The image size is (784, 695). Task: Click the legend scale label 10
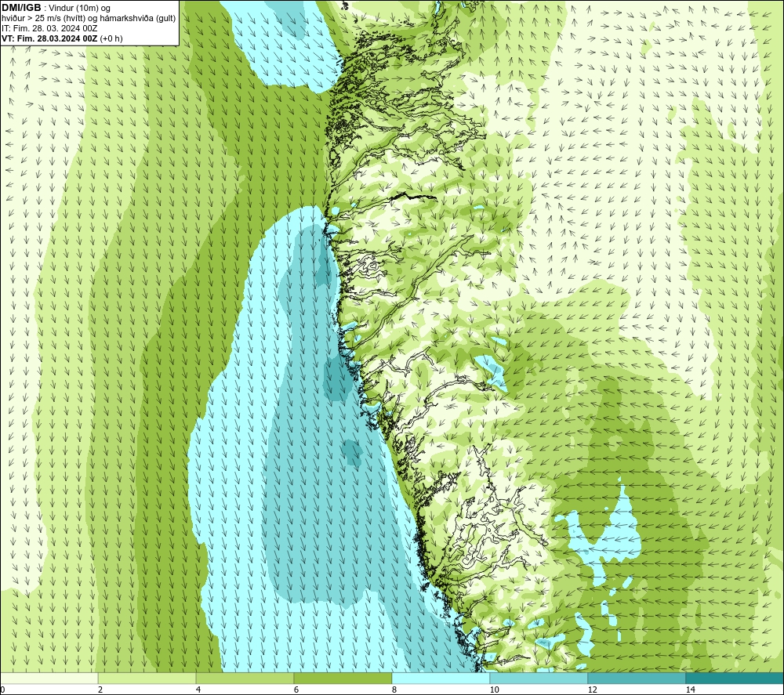494,690
